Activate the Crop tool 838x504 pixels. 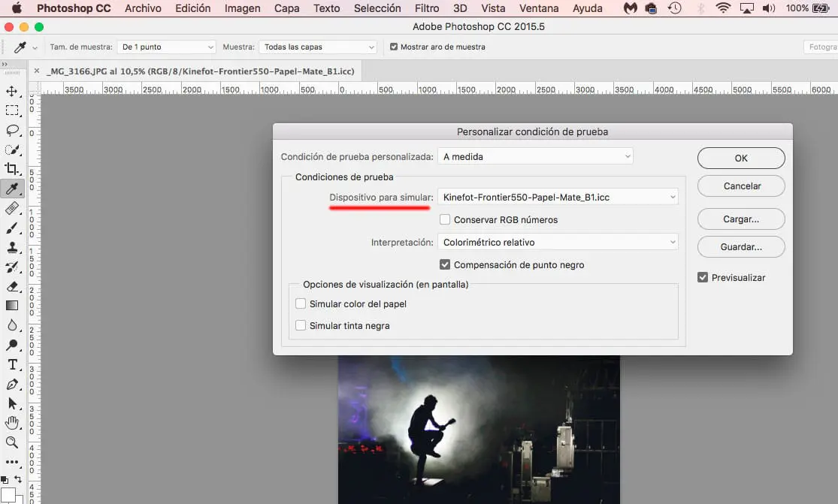(x=12, y=169)
